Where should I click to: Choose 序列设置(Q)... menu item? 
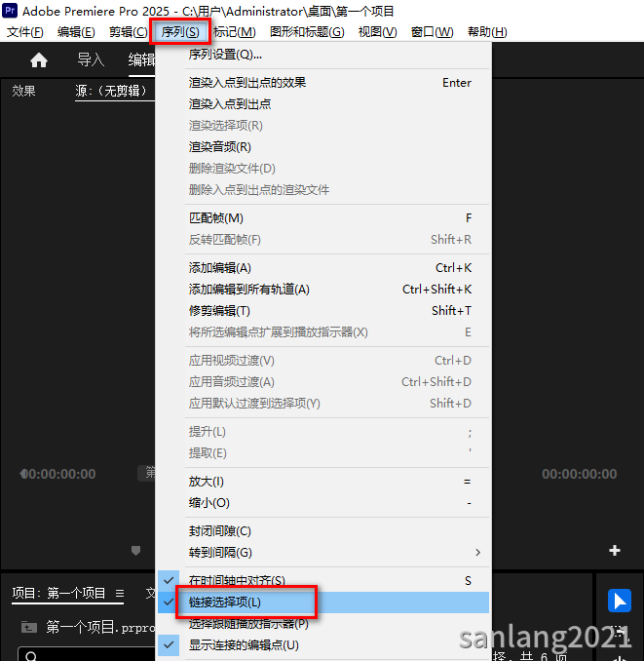tap(323, 55)
